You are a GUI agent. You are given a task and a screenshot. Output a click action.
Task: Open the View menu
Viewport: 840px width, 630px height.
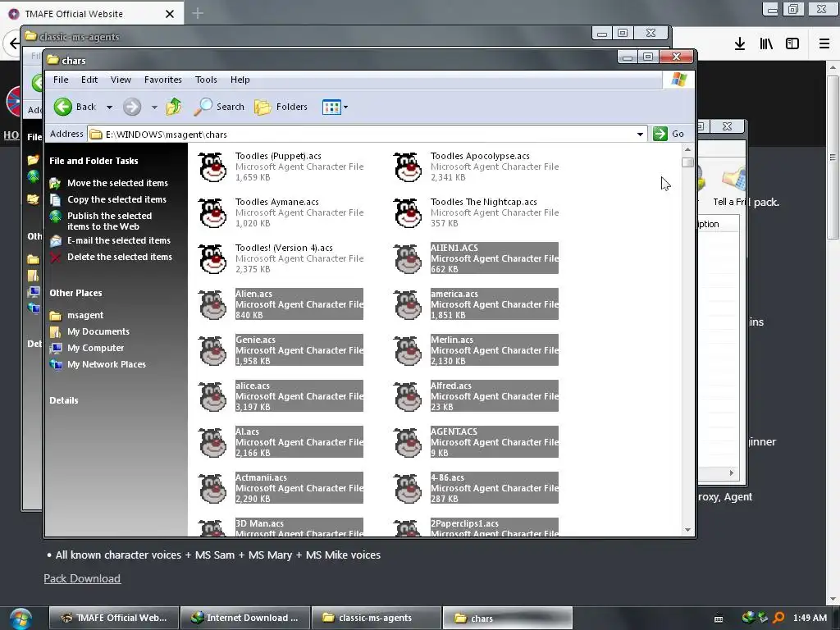(121, 80)
